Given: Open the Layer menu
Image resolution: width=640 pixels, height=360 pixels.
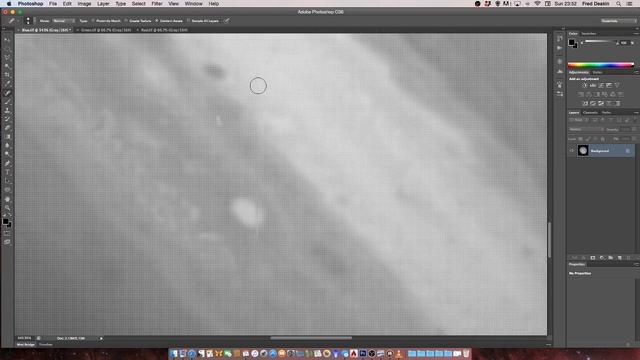Looking at the screenshot, I should point(103,4).
